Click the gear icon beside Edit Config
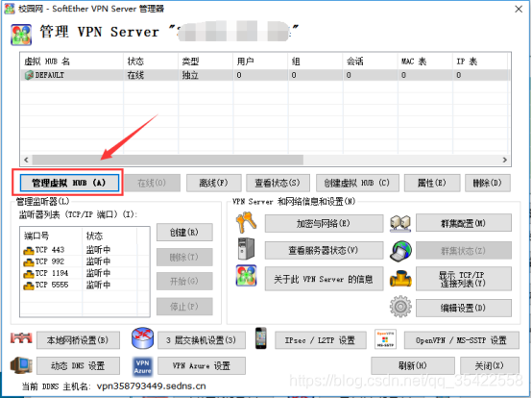The height and width of the screenshot is (398, 532). [x=400, y=307]
